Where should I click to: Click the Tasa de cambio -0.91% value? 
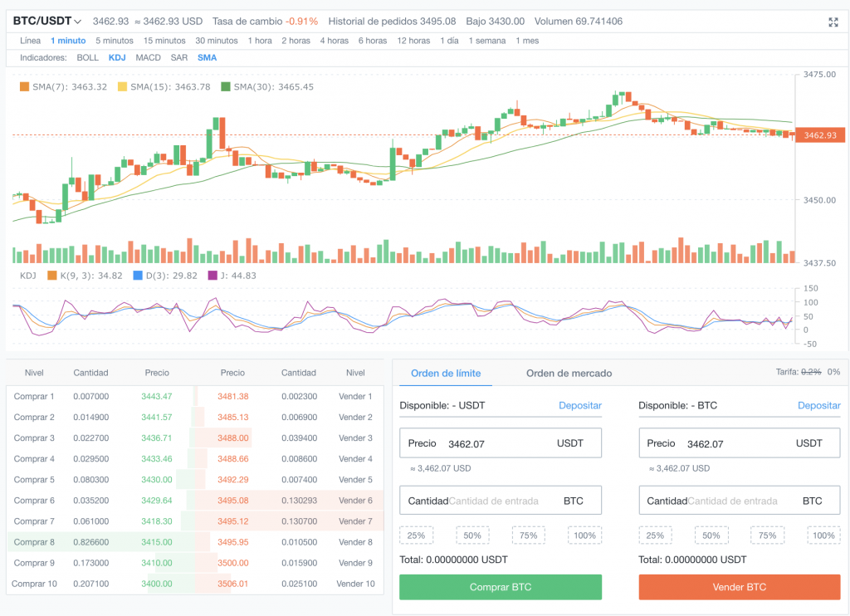point(302,21)
